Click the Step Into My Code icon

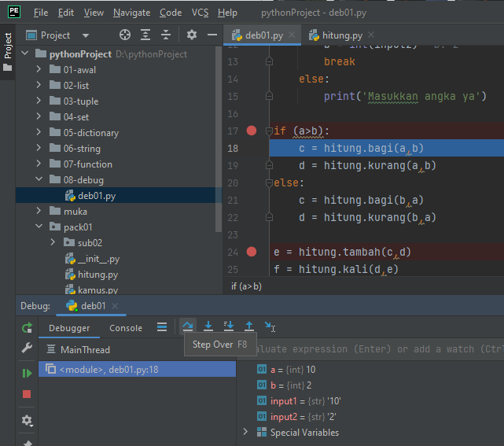click(229, 326)
